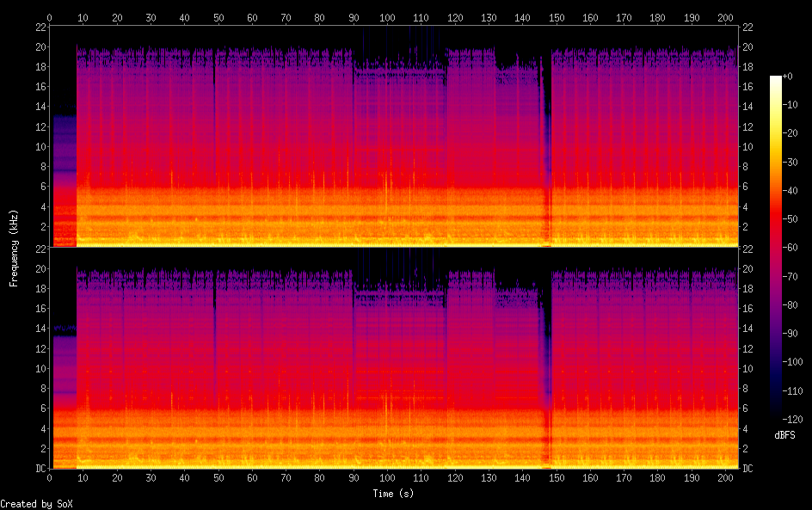Select the "-110" color scale value
The width and height of the screenshot is (812, 510).
pos(793,391)
